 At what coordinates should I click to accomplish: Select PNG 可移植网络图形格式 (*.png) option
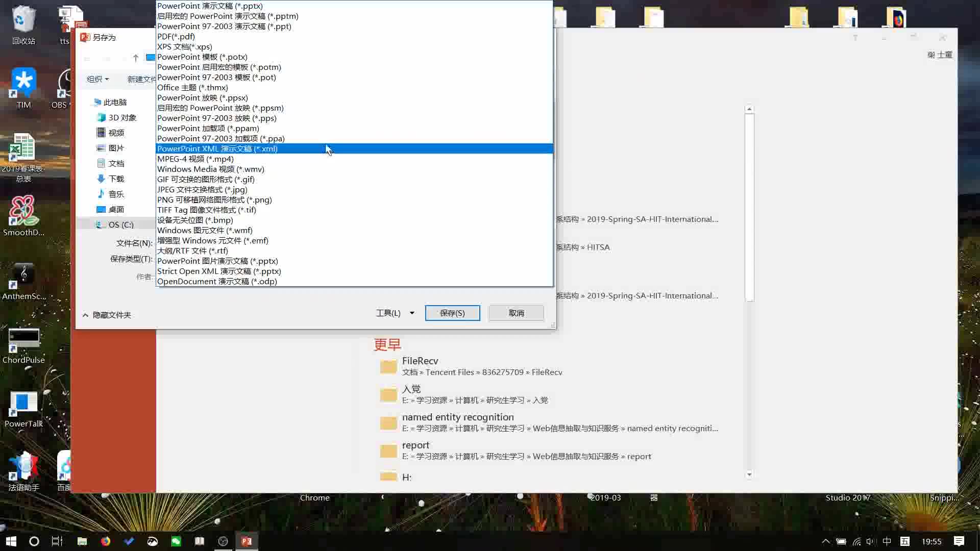tap(354, 199)
